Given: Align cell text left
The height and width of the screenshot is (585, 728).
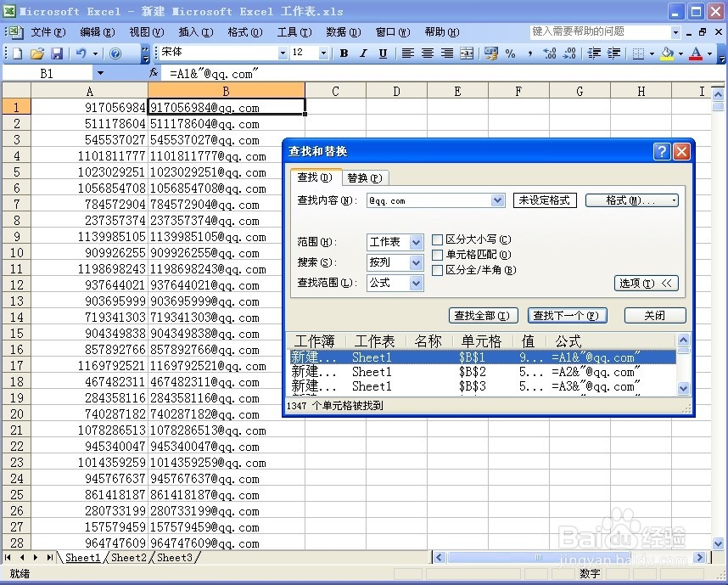Looking at the screenshot, I should (x=407, y=53).
